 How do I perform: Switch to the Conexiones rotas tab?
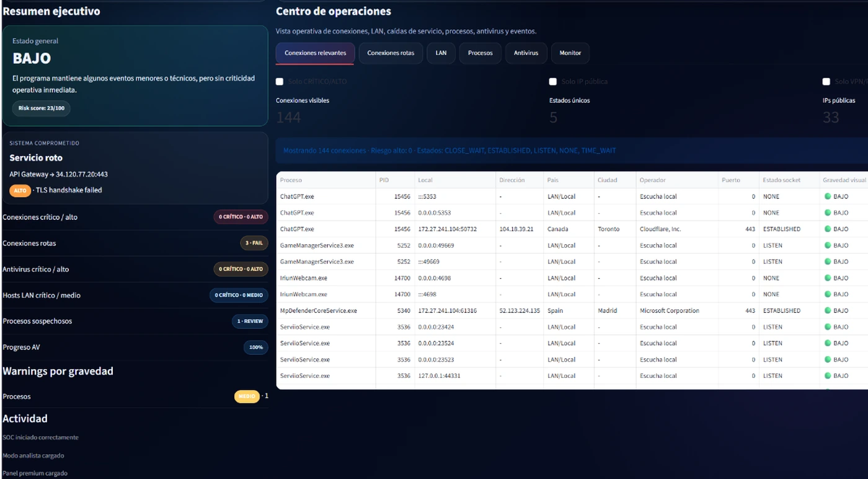[x=391, y=53]
